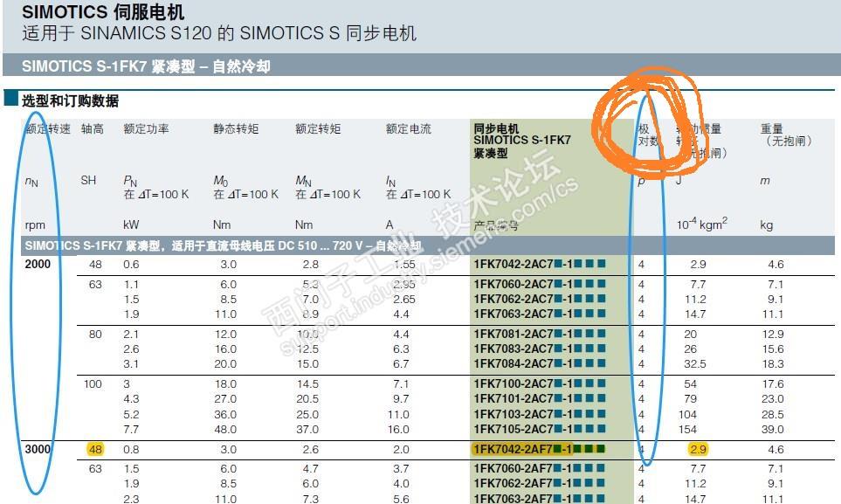Click product number 1FK7081-2AC7

(x=539, y=335)
